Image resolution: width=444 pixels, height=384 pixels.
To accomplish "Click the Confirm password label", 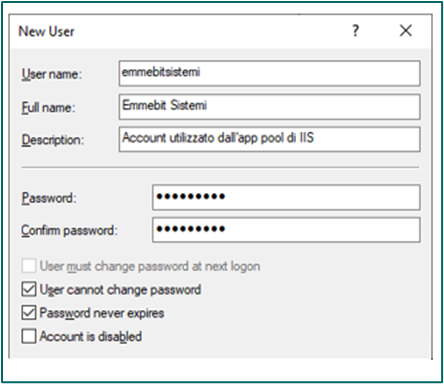I will (69, 230).
